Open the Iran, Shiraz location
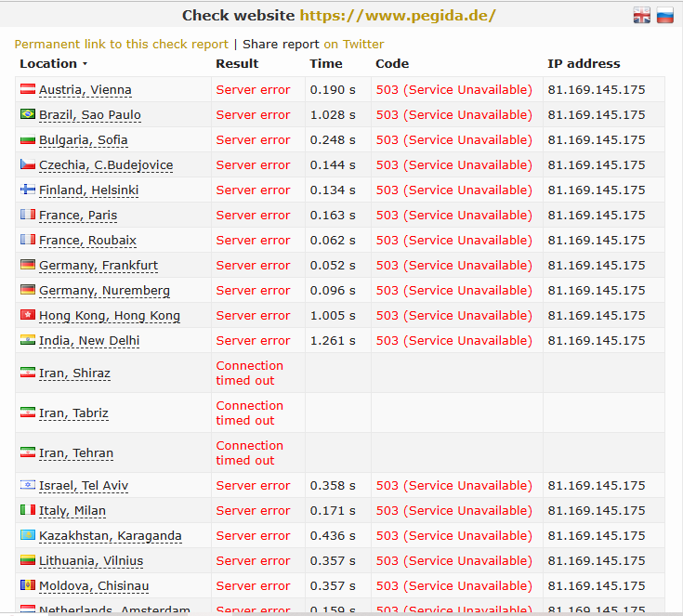The width and height of the screenshot is (683, 616). (74, 374)
